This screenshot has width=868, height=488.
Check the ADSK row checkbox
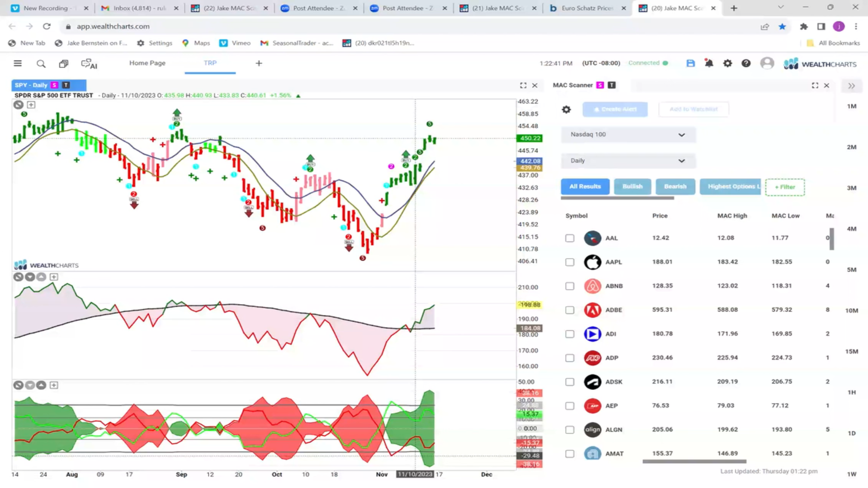click(570, 382)
